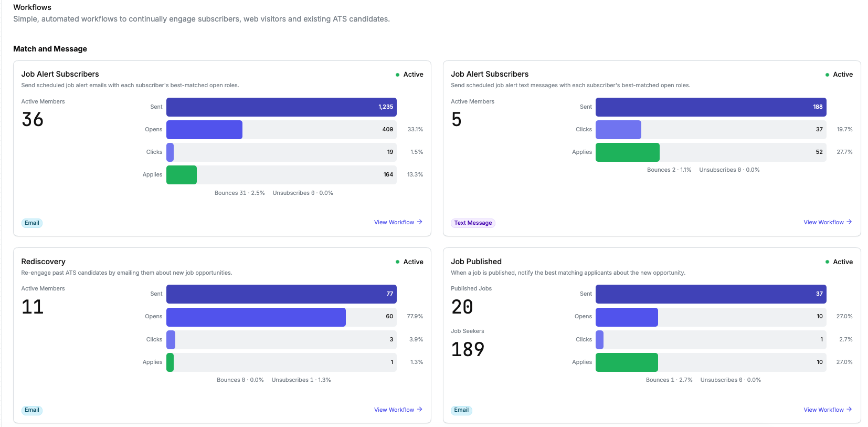Click the green Active status dot on Rediscovery

tap(397, 262)
